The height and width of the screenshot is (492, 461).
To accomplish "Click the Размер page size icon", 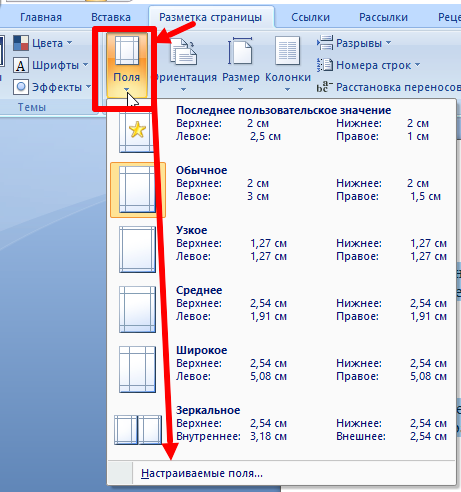I will (240, 51).
